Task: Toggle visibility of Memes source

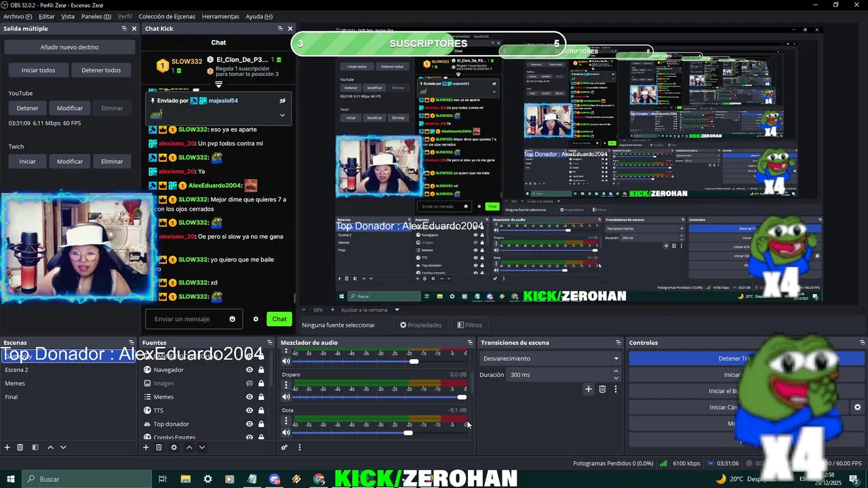Action: 250,397
